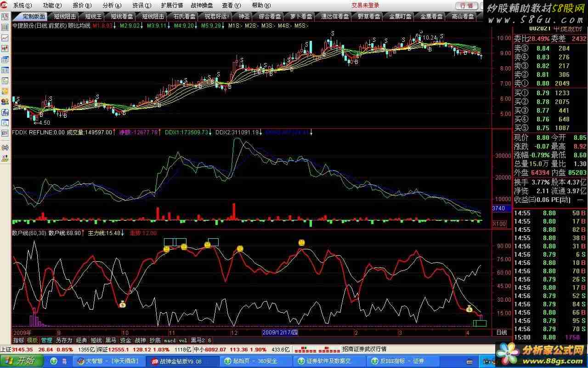Click the 2009/12/17 date marker on timeline
The image size is (588, 368).
point(280,332)
